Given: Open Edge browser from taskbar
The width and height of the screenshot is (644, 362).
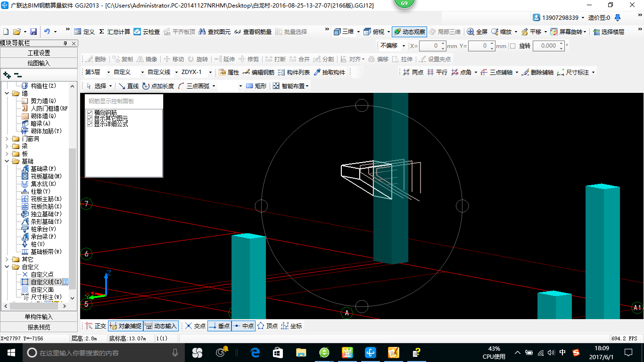Looking at the screenshot, I should pyautogui.click(x=255, y=352).
